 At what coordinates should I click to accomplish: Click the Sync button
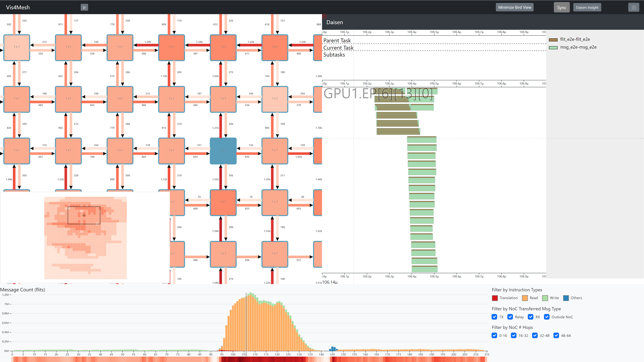[561, 7]
